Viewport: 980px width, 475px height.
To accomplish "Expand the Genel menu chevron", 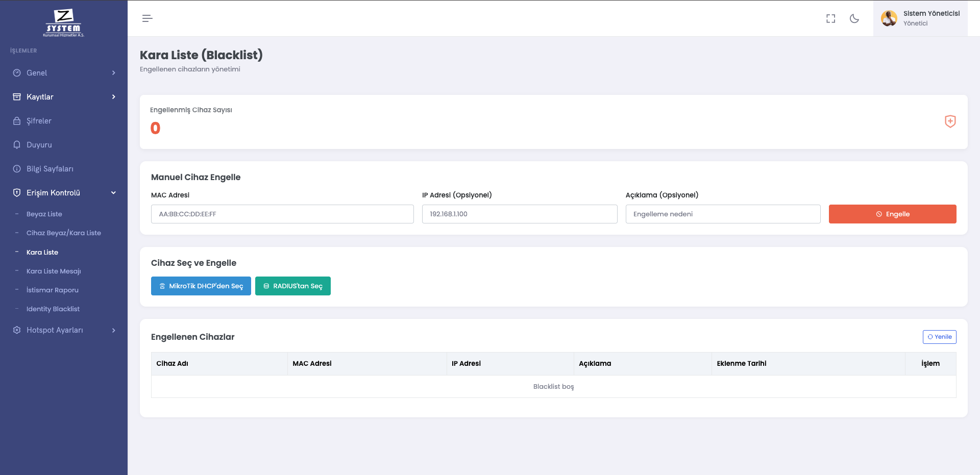I will click(x=113, y=73).
